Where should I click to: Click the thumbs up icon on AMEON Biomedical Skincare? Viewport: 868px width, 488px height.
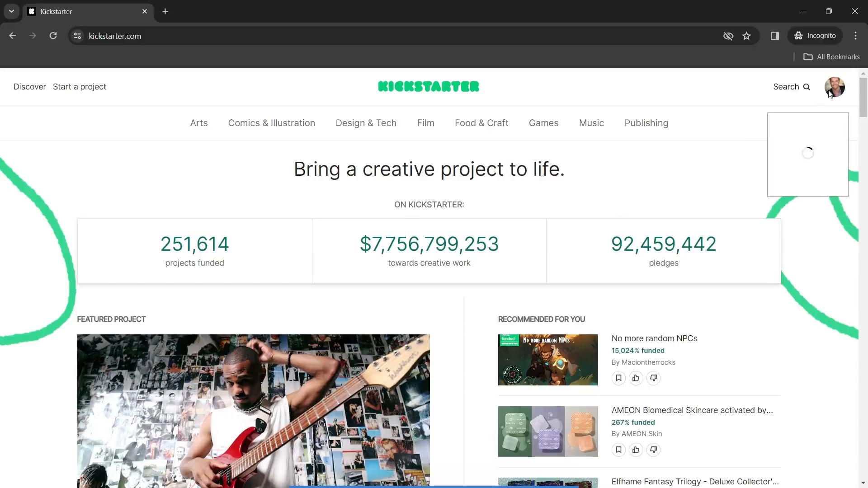point(636,449)
